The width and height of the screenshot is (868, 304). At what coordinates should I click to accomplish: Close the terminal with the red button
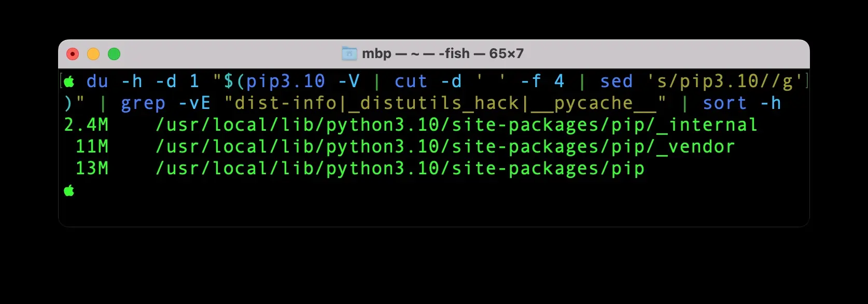(x=73, y=54)
